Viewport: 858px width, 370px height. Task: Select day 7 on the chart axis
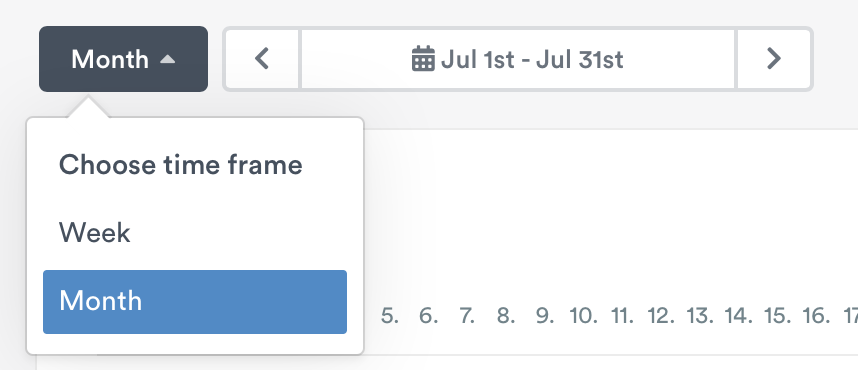click(466, 316)
